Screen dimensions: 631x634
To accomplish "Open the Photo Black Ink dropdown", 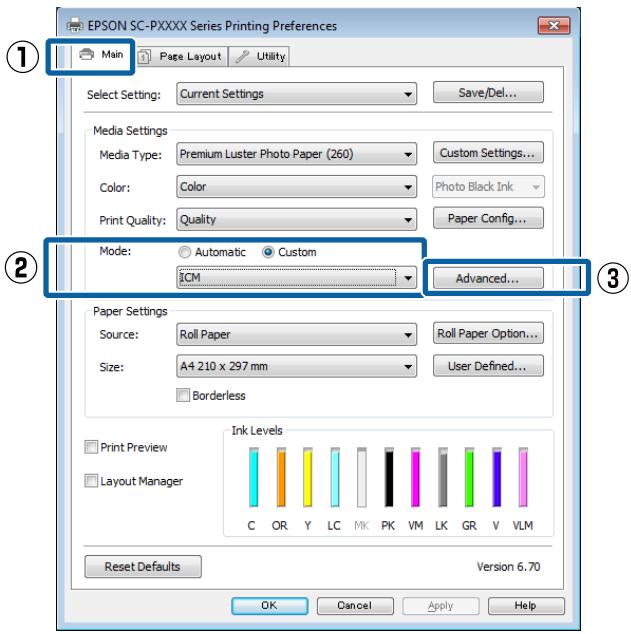I will 488,186.
